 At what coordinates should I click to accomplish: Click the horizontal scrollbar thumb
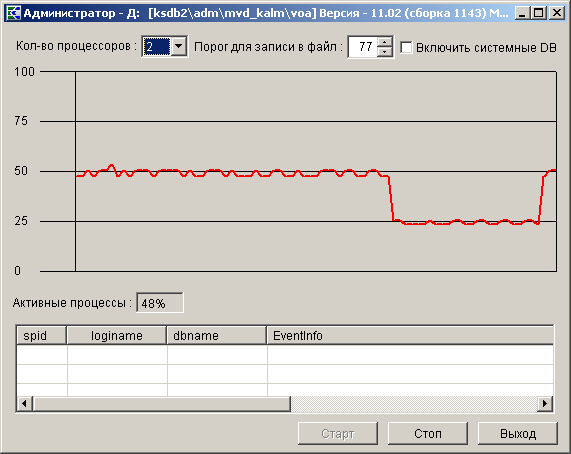point(162,403)
